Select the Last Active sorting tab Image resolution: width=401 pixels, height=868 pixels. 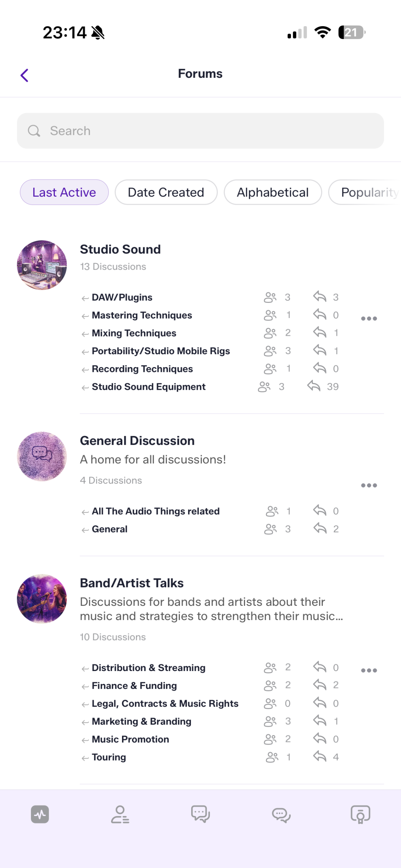point(64,192)
